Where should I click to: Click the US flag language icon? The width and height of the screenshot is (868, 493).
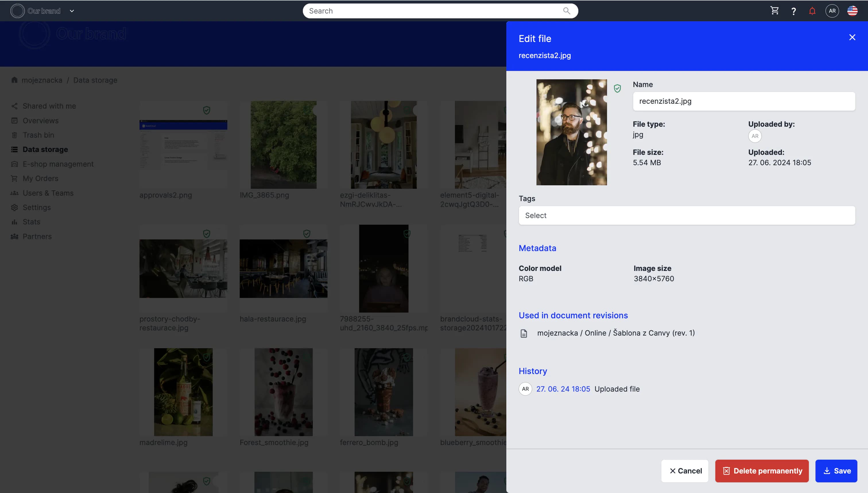click(852, 11)
